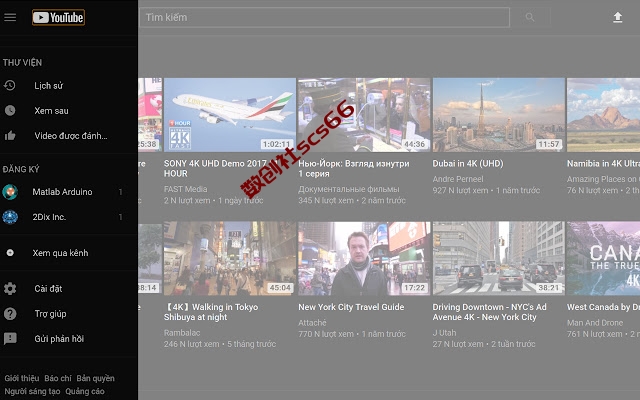Open the Namibia in 4K thumbnail
This screenshot has width=640, height=400.
(x=603, y=115)
